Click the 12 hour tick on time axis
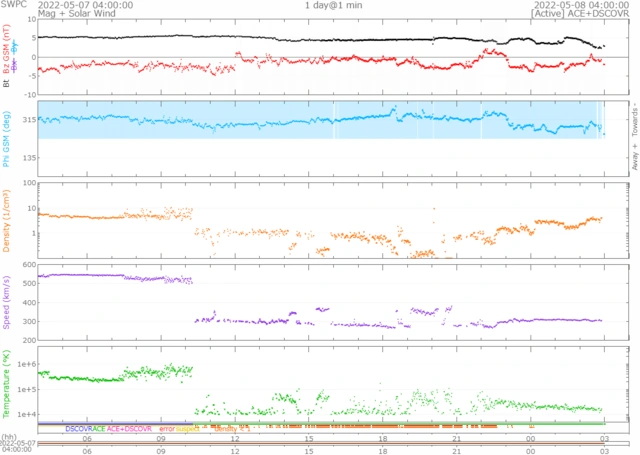Screen dimensions: 640x455 tap(235, 438)
